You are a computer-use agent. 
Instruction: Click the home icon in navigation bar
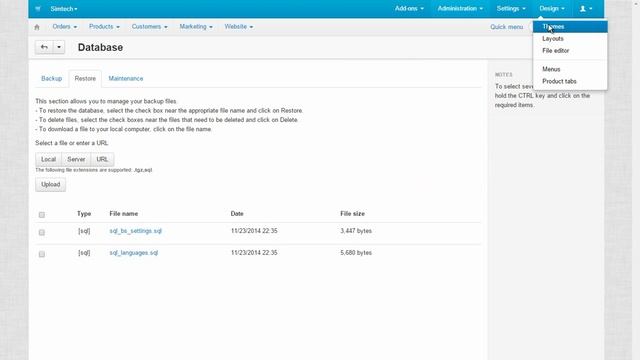(x=37, y=27)
